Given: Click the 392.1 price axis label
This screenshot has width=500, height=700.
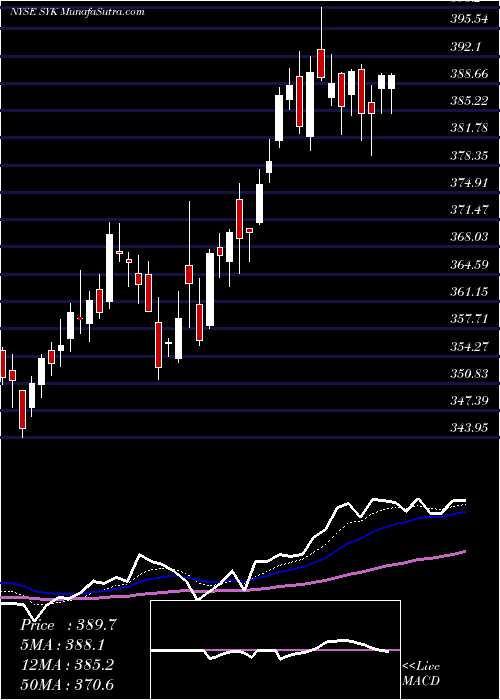Looking at the screenshot, I should (x=466, y=46).
